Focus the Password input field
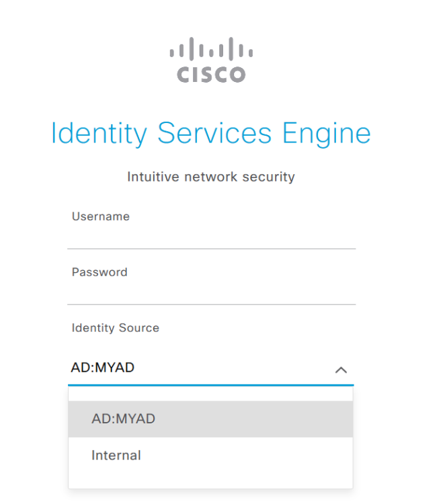 coord(211,292)
